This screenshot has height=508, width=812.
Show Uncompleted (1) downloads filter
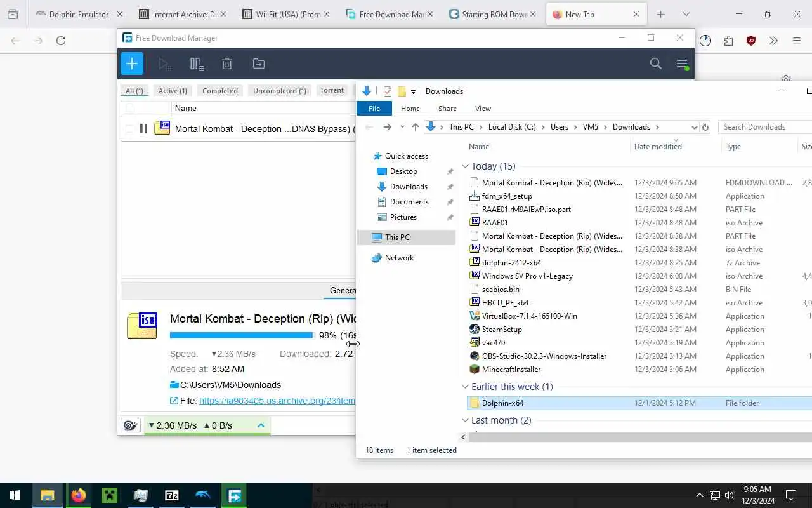coord(280,91)
